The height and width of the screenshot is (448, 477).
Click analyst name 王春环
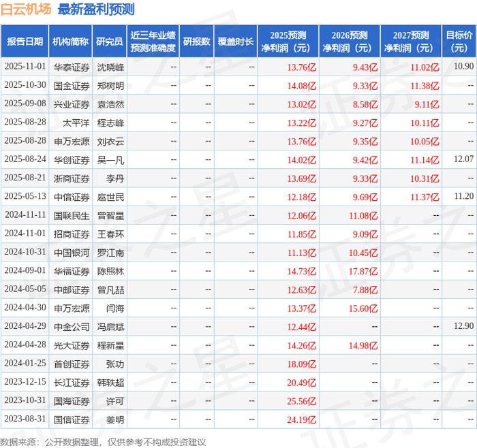pyautogui.click(x=110, y=234)
